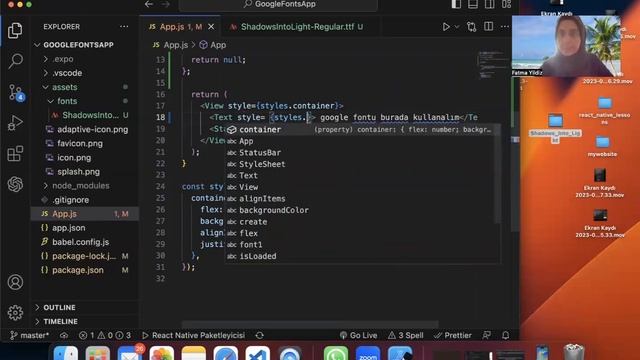
Task: Start React Native Paketleyicisi
Action: click(193, 335)
